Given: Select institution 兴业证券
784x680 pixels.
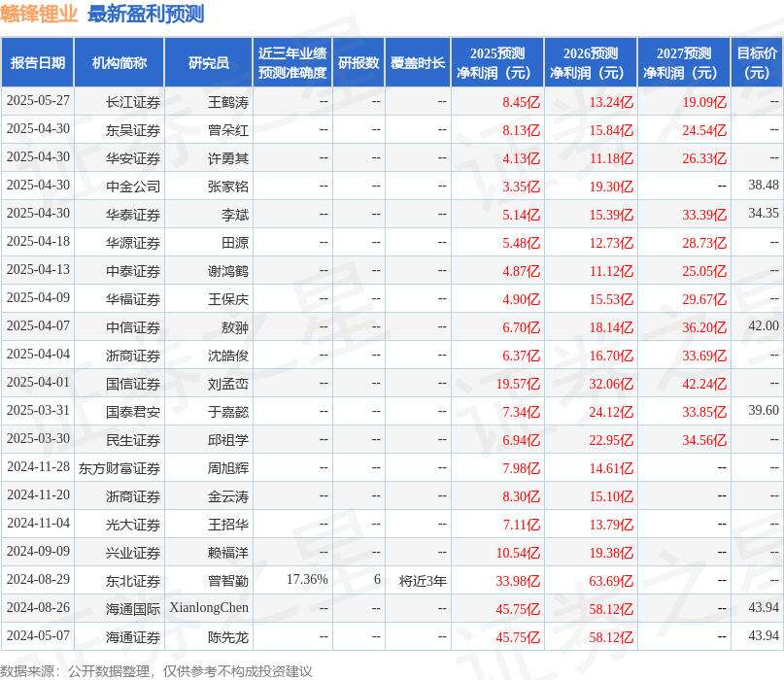Looking at the screenshot, I should [133, 553].
